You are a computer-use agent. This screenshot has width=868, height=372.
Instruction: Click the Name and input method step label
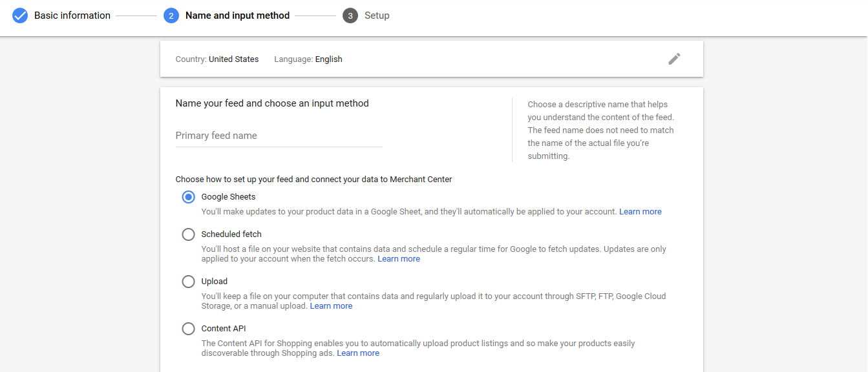point(237,15)
